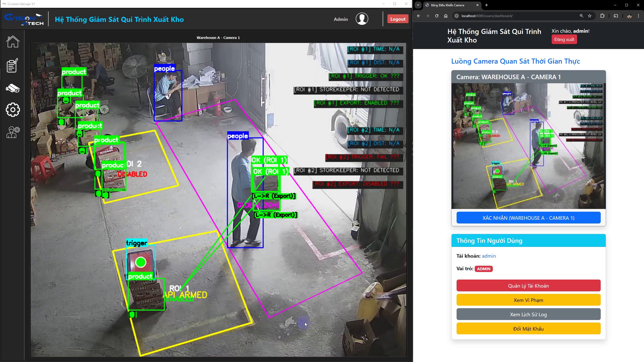
Task: Open the user management sidebar icon
Action: click(13, 132)
